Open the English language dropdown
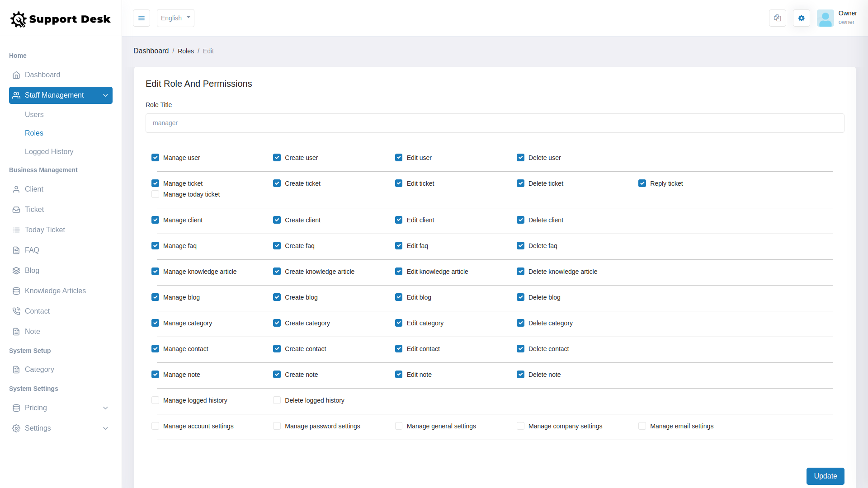868x488 pixels. [x=175, y=18]
